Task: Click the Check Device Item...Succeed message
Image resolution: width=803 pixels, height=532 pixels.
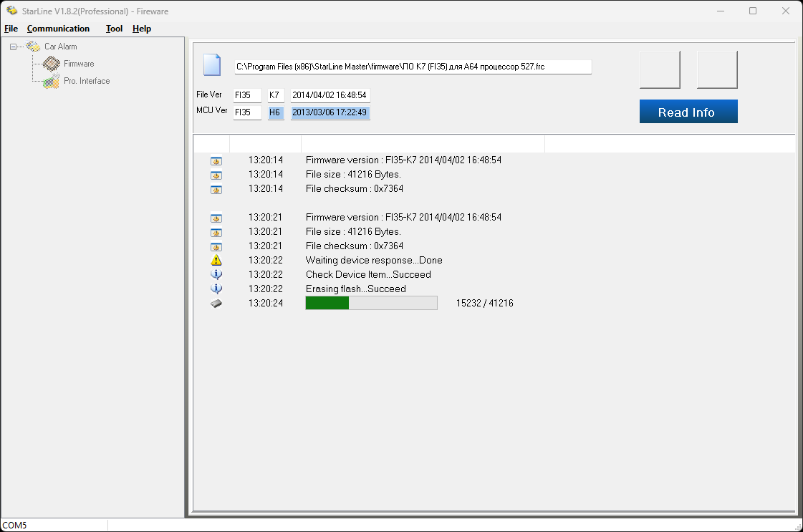Action: [368, 274]
